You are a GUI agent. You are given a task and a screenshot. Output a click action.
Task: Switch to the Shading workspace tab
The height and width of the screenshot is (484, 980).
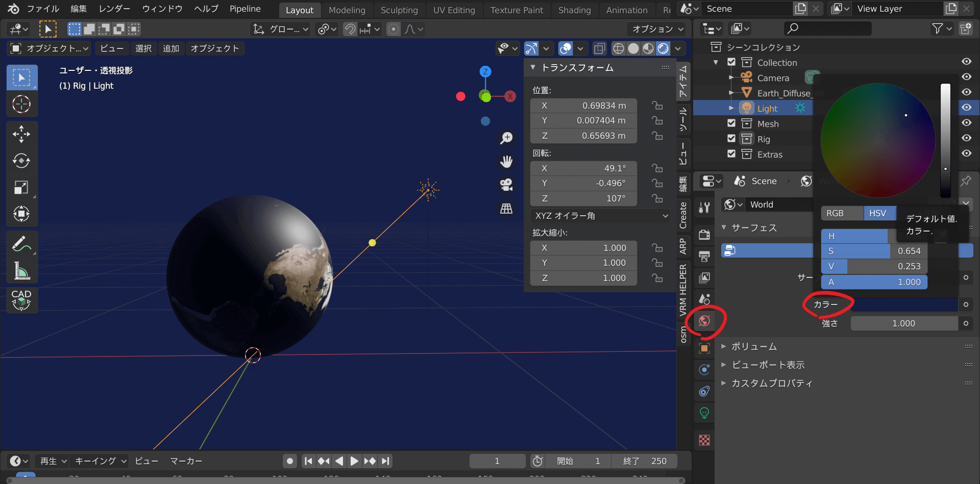point(574,10)
